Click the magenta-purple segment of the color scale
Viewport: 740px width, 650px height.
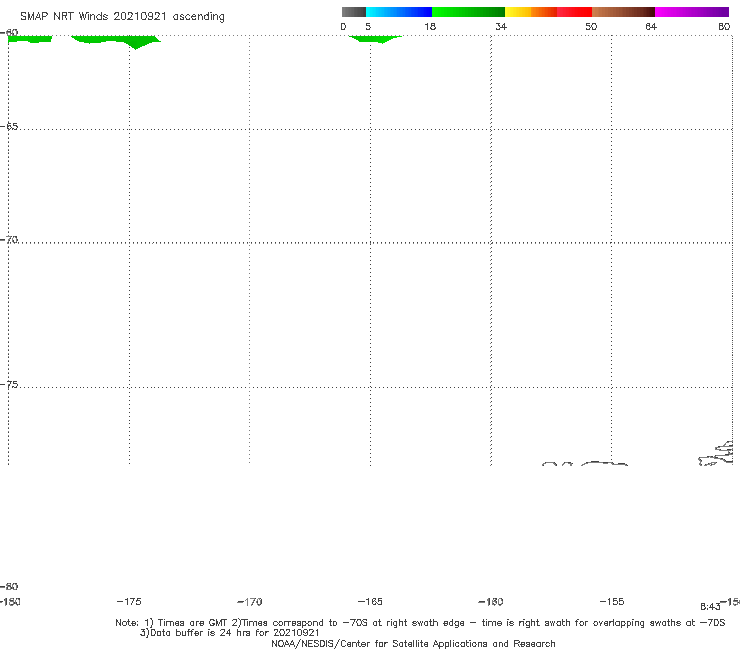pyautogui.click(x=692, y=12)
